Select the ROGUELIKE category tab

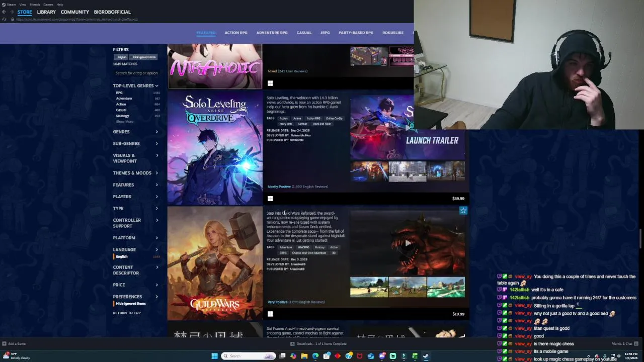coord(393,33)
